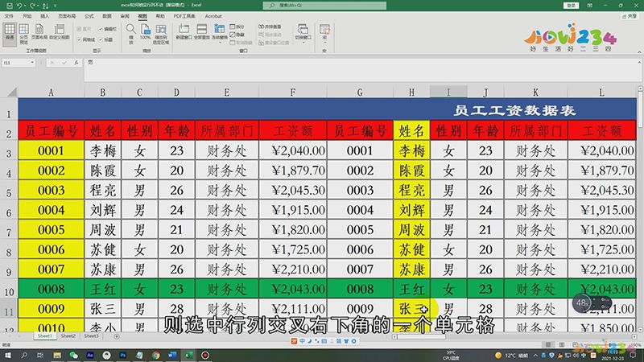Toggle the Gridlines (网格线) checkbox
This screenshot has height=362, width=644.
point(86,39)
